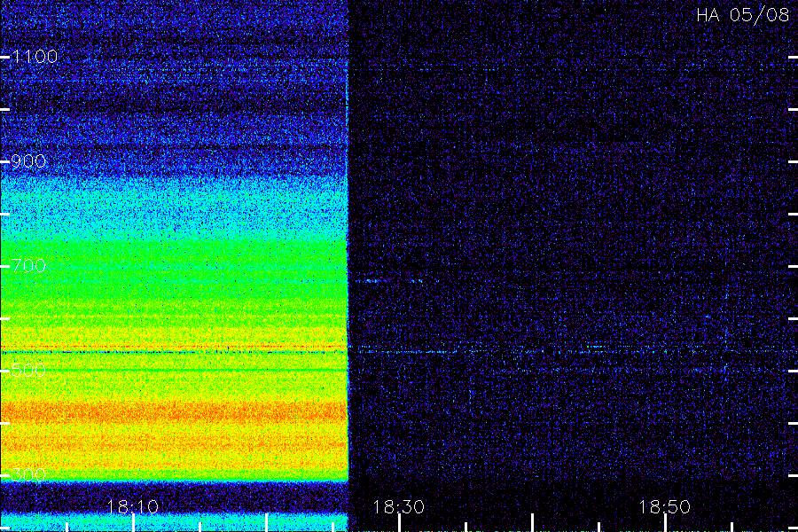Click the 900 frequency axis label
The height and width of the screenshot is (532, 798).
point(28,161)
